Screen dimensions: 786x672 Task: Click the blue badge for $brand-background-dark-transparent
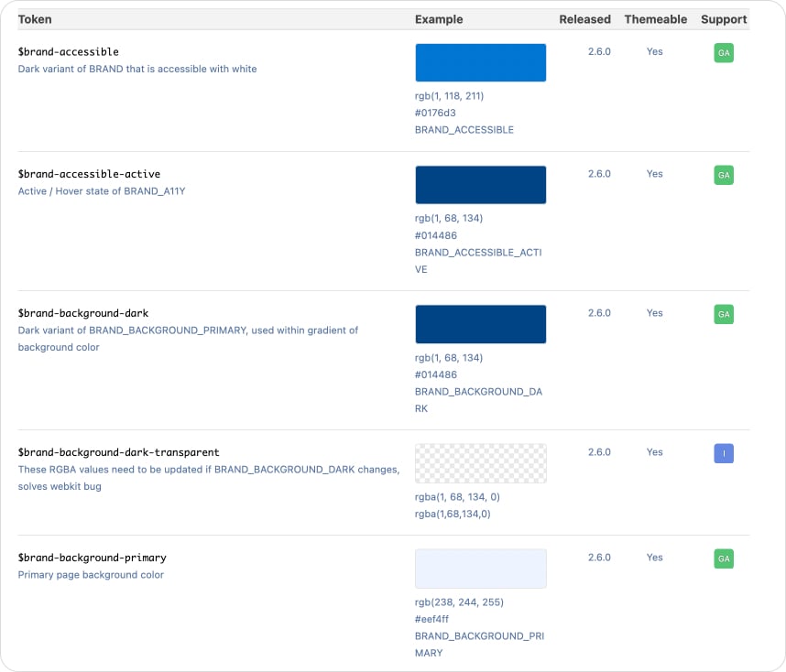click(x=724, y=453)
